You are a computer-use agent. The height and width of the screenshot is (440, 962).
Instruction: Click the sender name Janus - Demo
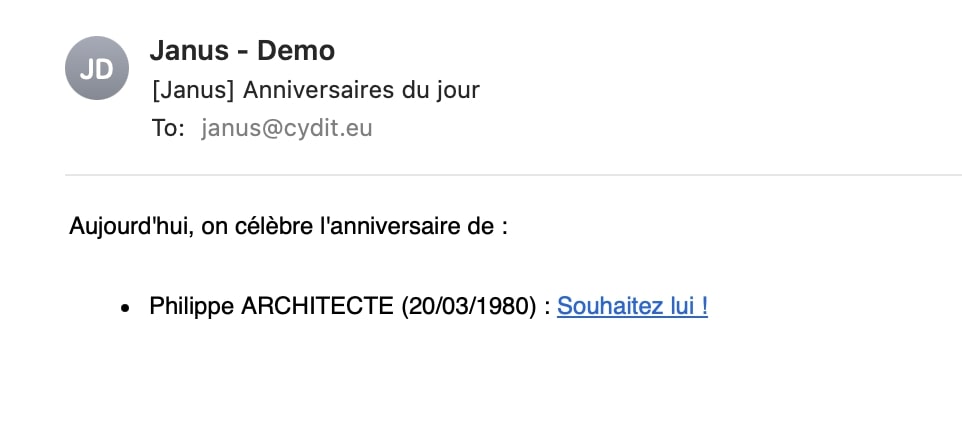[242, 50]
